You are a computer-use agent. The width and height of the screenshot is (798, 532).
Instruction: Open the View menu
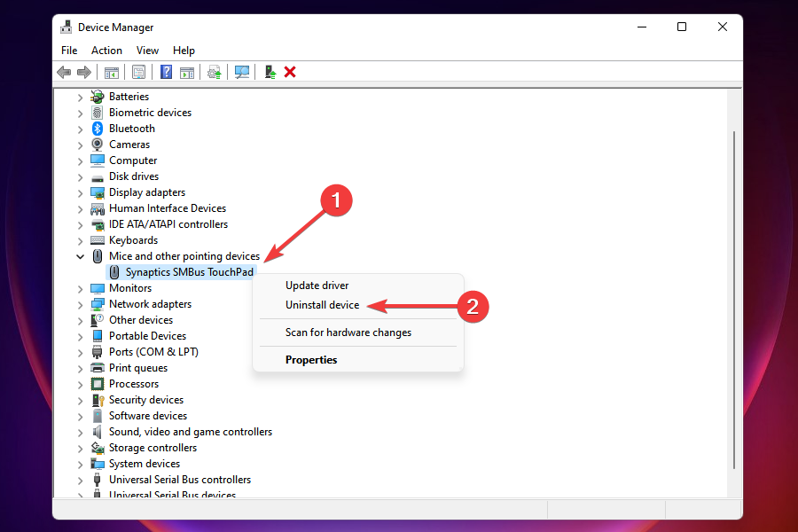[x=147, y=51]
